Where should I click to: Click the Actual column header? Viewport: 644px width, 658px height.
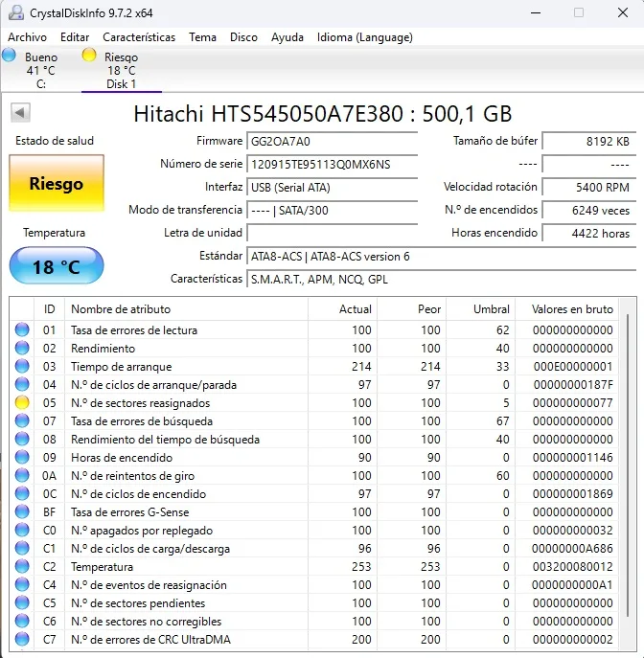coord(342,309)
